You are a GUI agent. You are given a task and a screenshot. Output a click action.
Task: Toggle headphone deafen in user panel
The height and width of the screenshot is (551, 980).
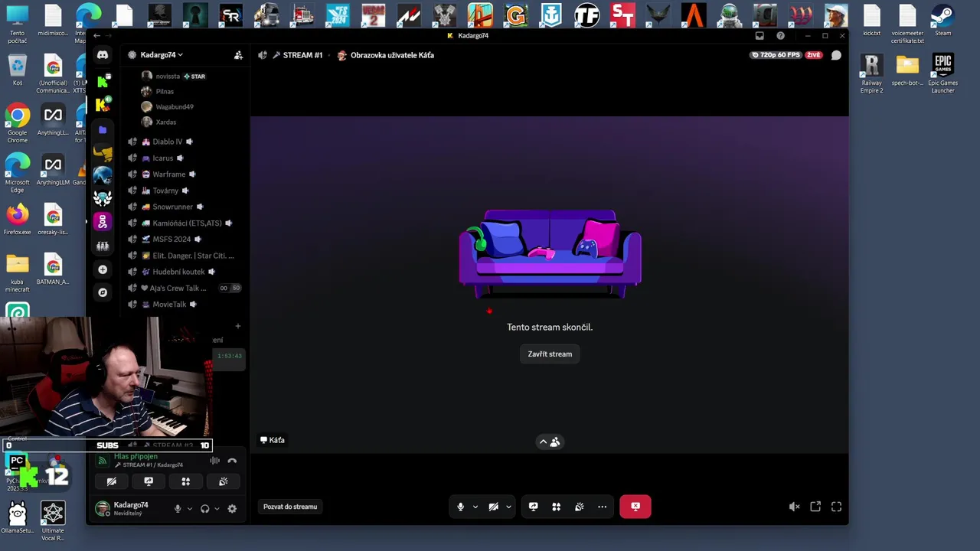click(204, 508)
